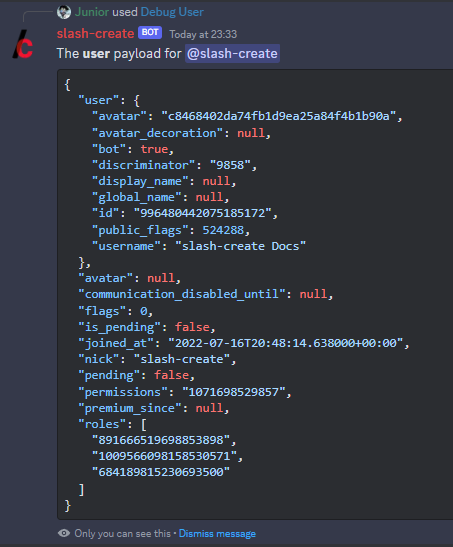Screen dimensions: 453x547
Task: Click the "user" object key
Action: click(x=99, y=100)
